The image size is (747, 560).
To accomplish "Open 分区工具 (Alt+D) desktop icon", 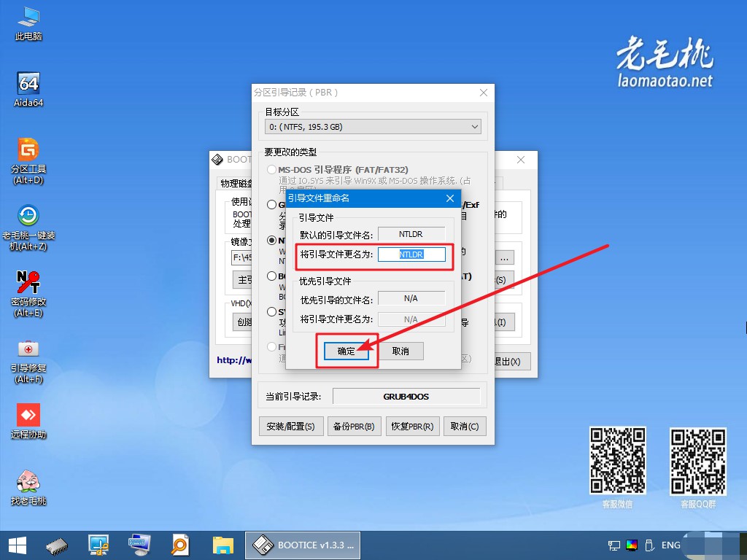I will (x=28, y=161).
